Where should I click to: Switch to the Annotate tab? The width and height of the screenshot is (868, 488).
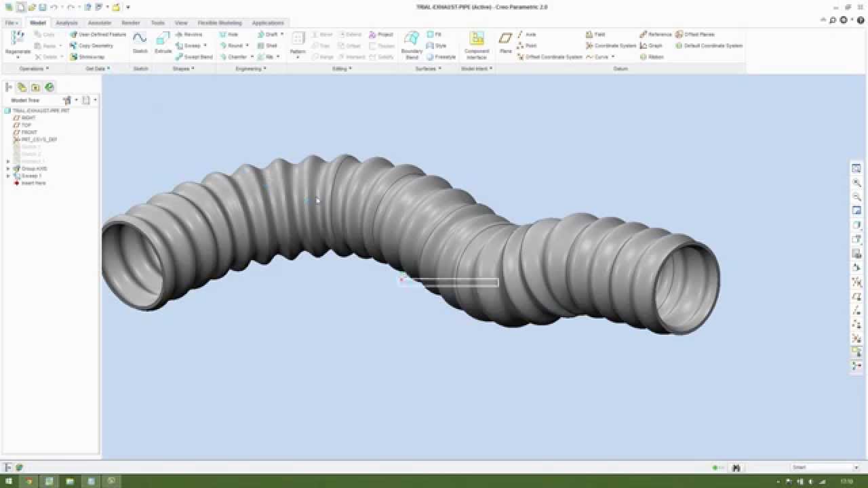[99, 23]
